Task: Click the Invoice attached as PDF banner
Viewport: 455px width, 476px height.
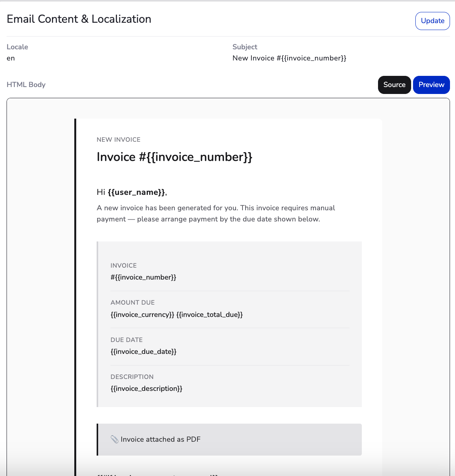Action: (x=229, y=439)
